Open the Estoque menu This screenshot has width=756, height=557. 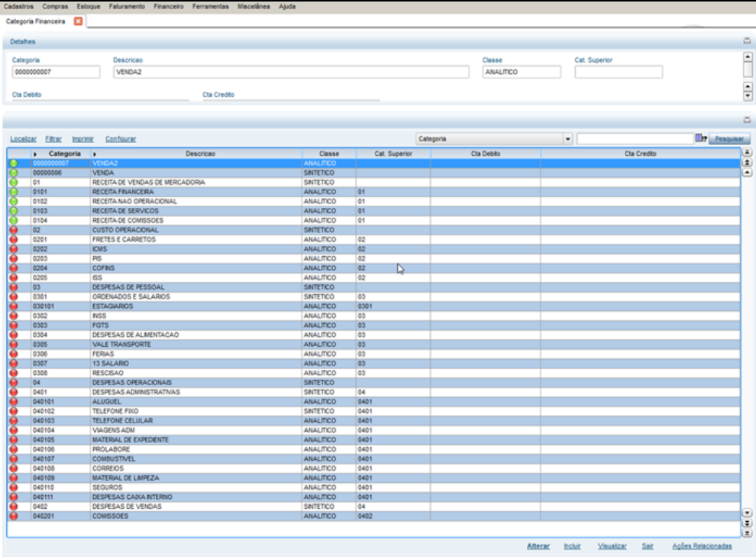89,7
